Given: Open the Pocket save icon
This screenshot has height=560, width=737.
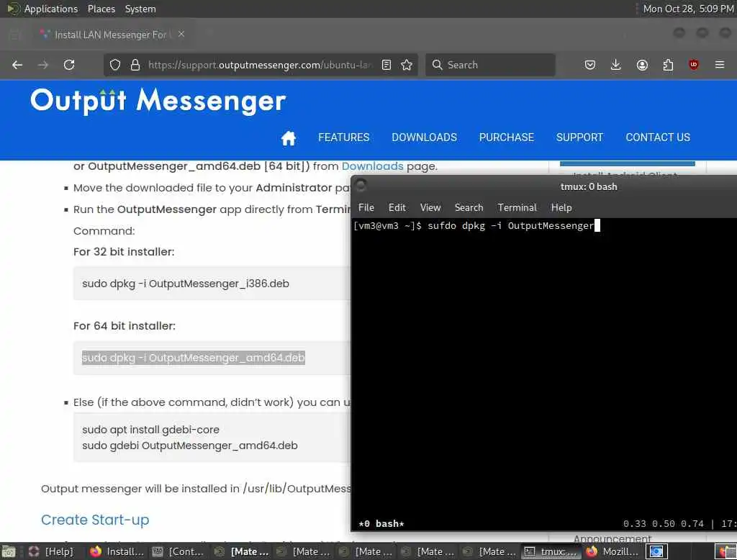Looking at the screenshot, I should click(x=590, y=65).
